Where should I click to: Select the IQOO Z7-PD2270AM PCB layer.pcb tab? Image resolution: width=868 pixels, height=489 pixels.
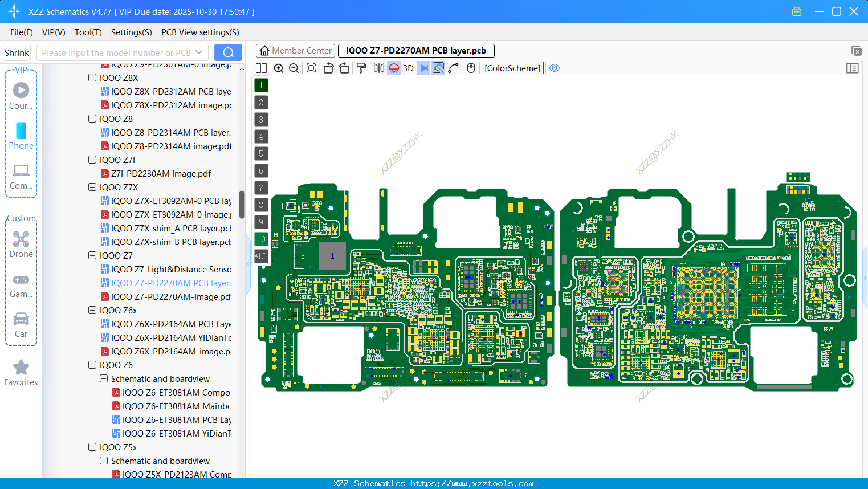click(x=415, y=50)
